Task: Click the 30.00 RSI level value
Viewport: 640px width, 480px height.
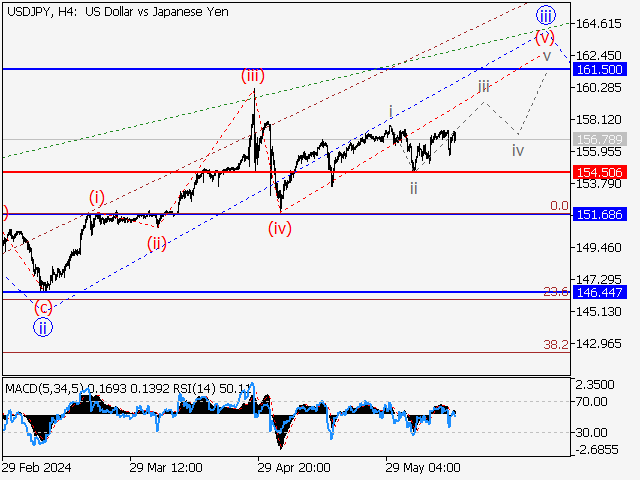Action: click(x=591, y=432)
